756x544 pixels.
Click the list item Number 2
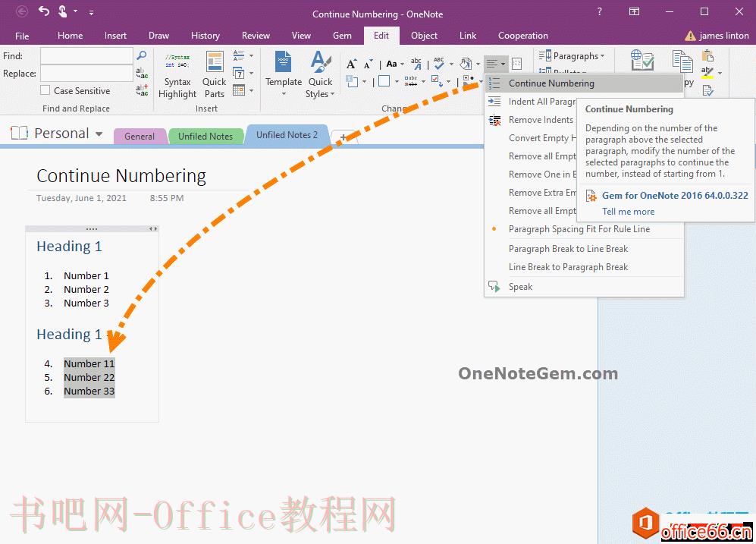pyautogui.click(x=86, y=289)
